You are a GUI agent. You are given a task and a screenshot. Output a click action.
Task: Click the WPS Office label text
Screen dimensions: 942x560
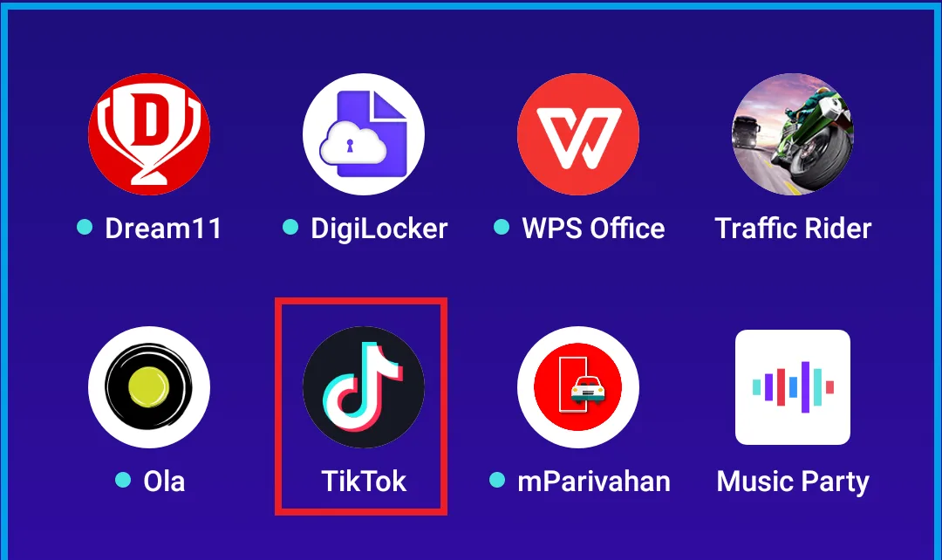pyautogui.click(x=594, y=229)
